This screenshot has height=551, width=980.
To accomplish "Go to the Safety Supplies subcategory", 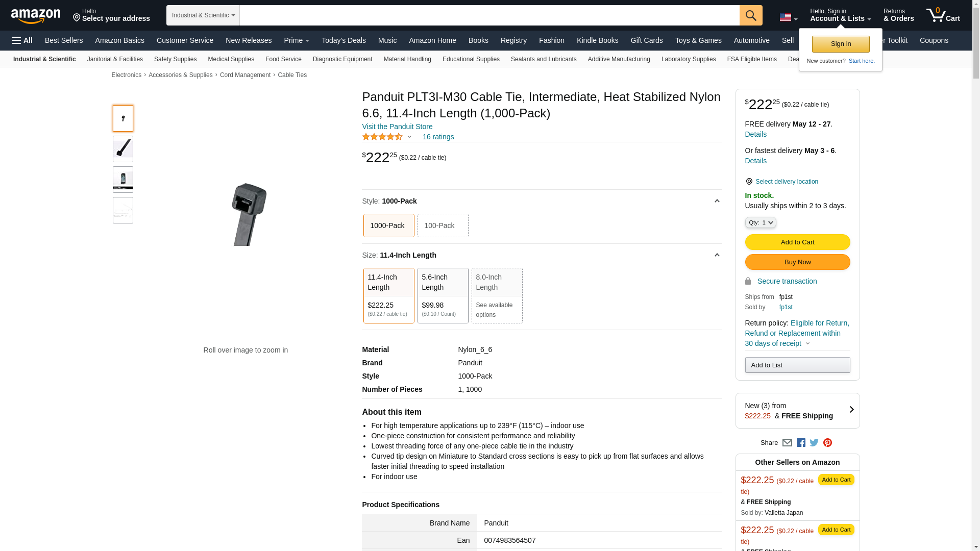I will point(175,59).
